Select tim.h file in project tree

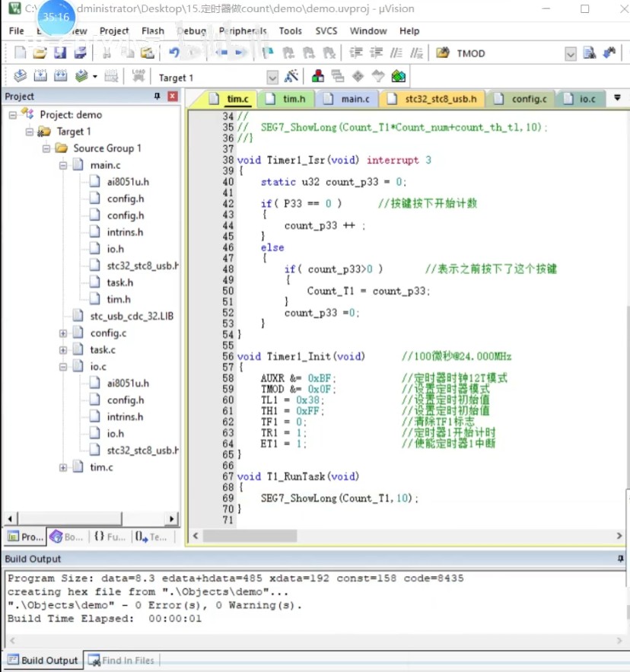point(118,299)
